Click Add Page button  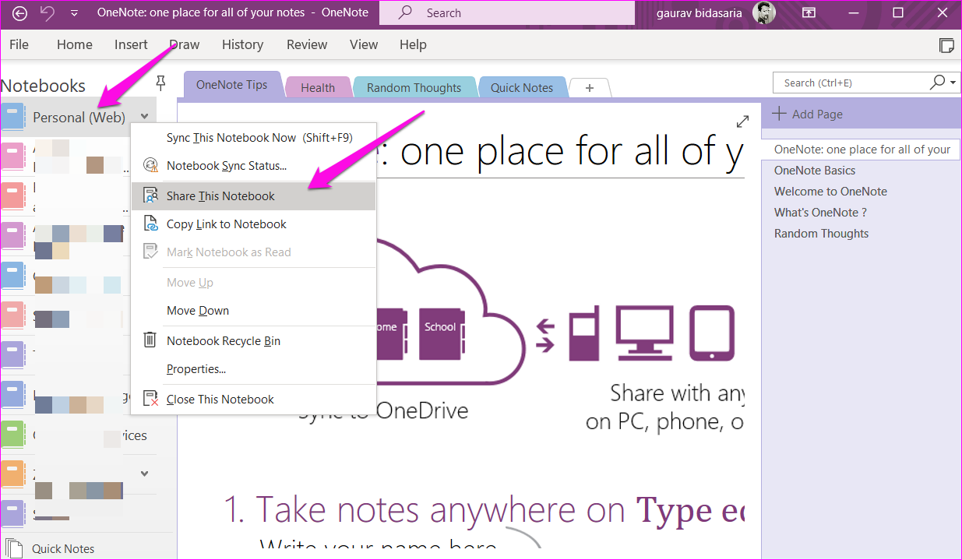[808, 114]
